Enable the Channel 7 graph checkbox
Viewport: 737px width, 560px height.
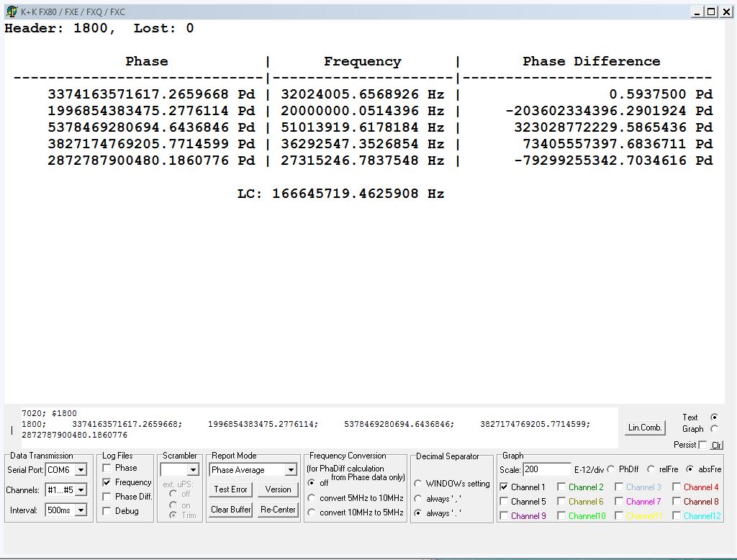click(x=619, y=502)
